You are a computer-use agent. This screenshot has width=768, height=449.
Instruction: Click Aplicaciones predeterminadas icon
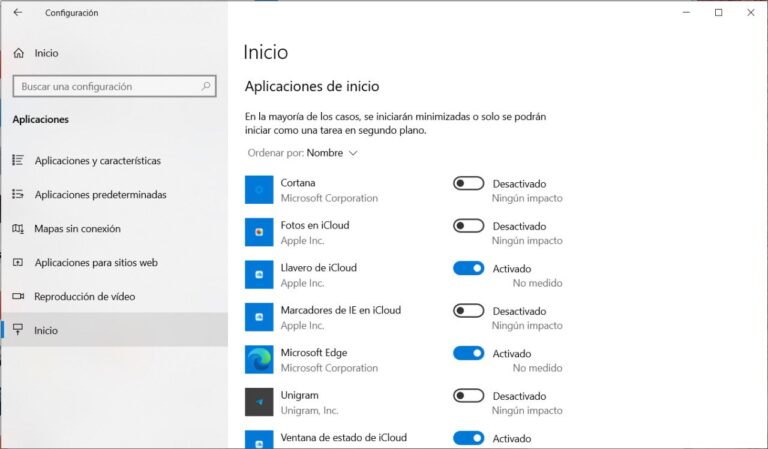18,194
